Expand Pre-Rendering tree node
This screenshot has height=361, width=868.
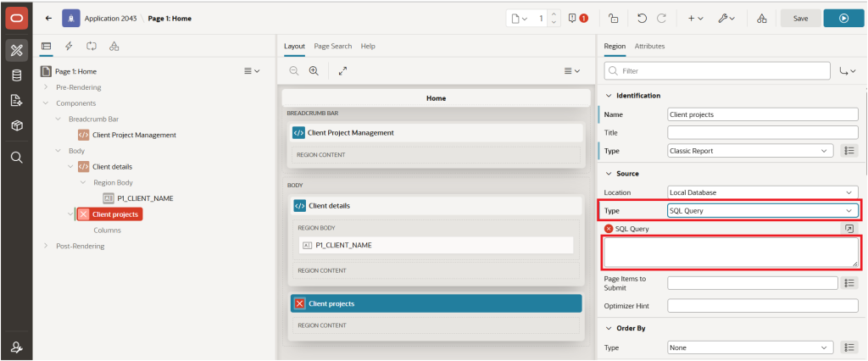click(x=46, y=87)
